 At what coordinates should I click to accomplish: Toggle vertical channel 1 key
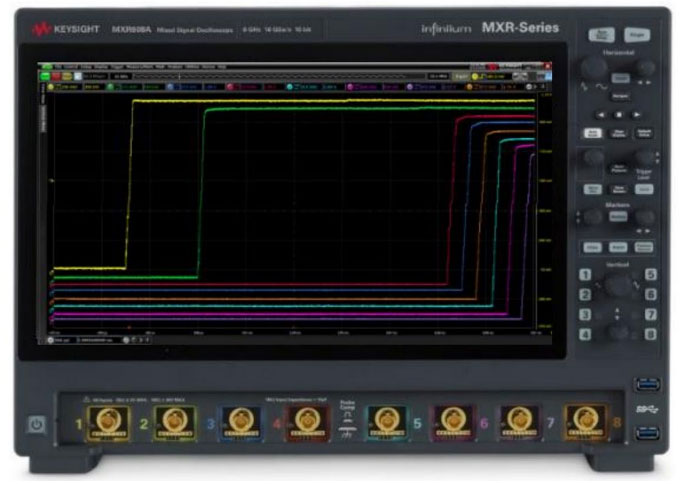pos(585,275)
